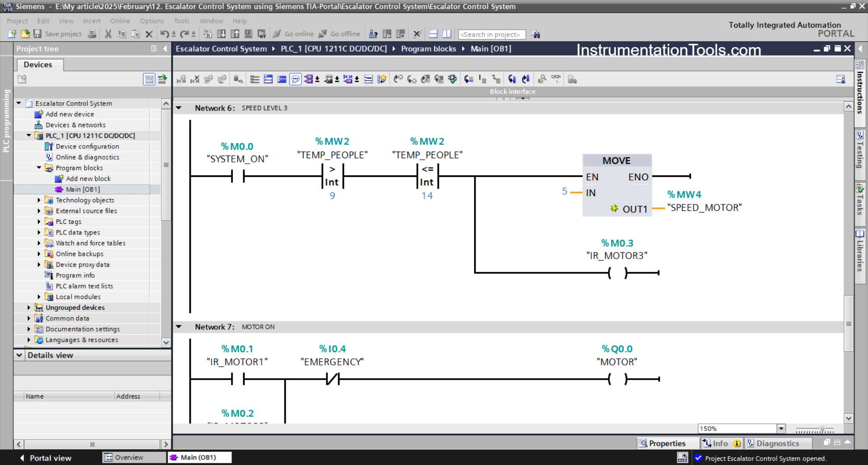868x465 pixels.
Task: Open Device configuration in the project tree
Action: [87, 147]
